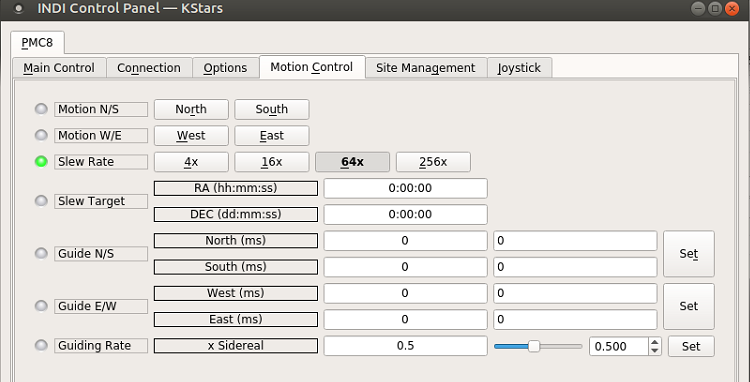Click the Motion N/S status light

tap(42, 109)
